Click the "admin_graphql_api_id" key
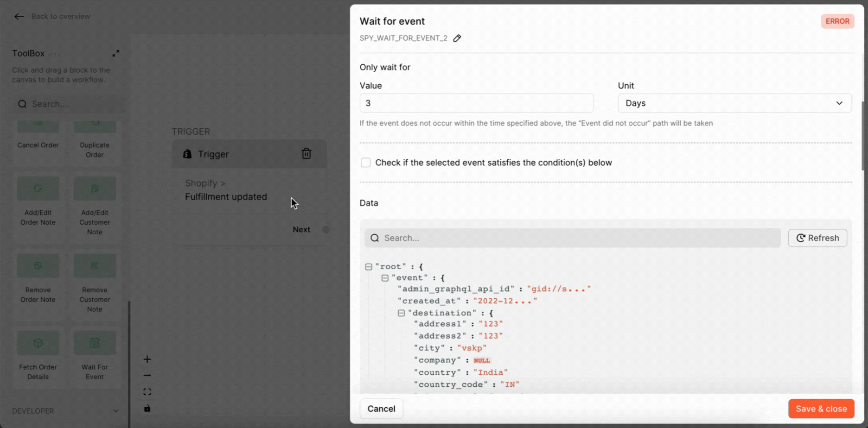This screenshot has height=428, width=868. point(456,289)
